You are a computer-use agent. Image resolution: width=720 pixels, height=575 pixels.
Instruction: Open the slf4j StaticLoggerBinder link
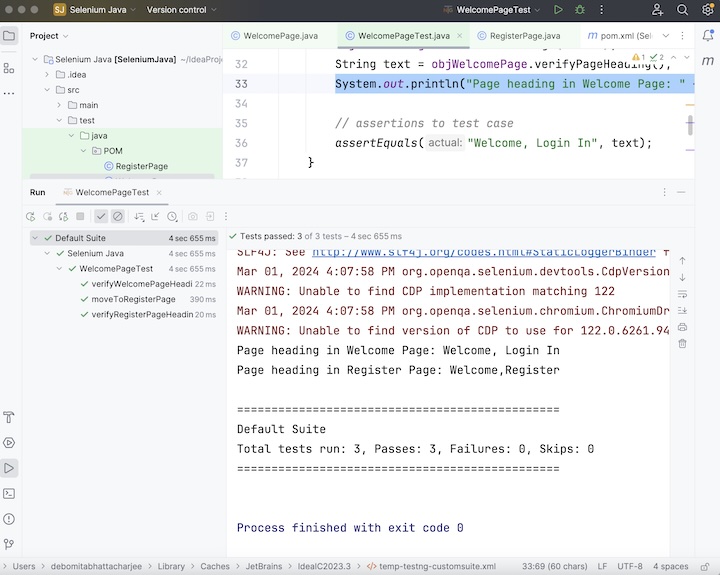(x=484, y=252)
